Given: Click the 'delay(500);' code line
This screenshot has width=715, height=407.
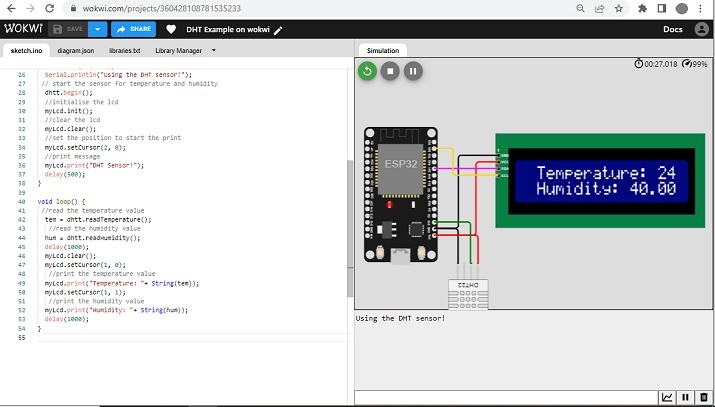Looking at the screenshot, I should pos(65,174).
